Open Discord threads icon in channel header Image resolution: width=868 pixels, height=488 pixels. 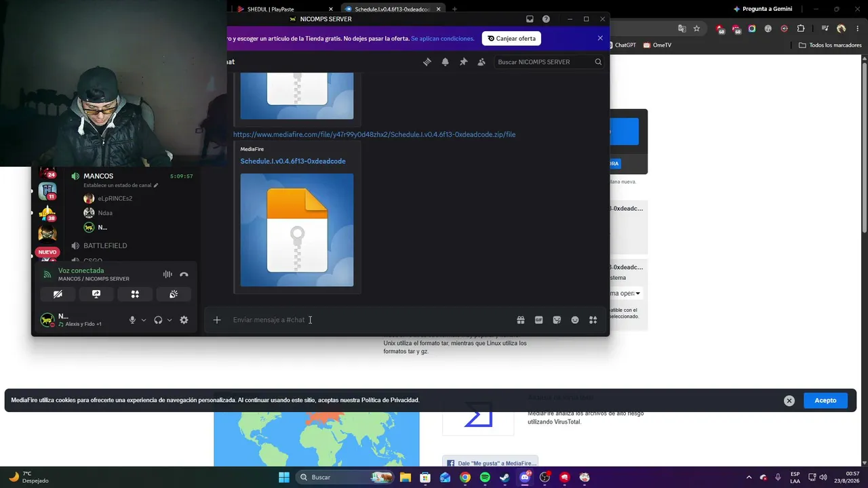point(427,62)
